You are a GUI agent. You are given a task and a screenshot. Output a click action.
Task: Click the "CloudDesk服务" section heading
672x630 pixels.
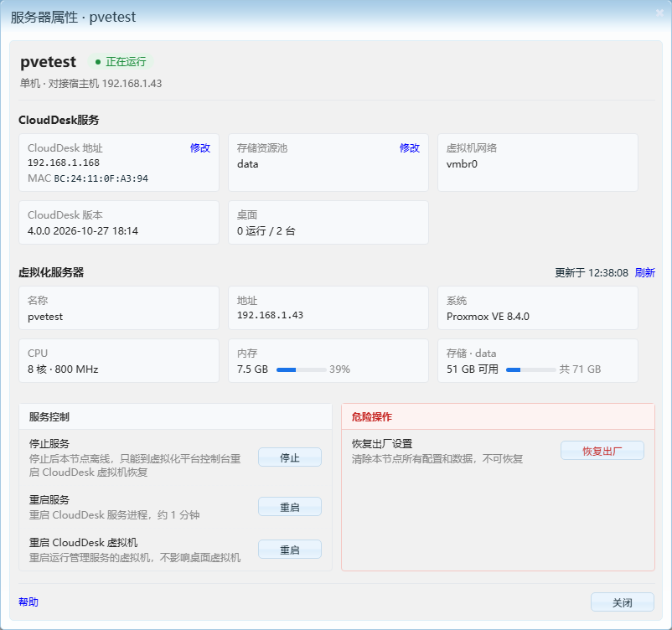(59, 120)
